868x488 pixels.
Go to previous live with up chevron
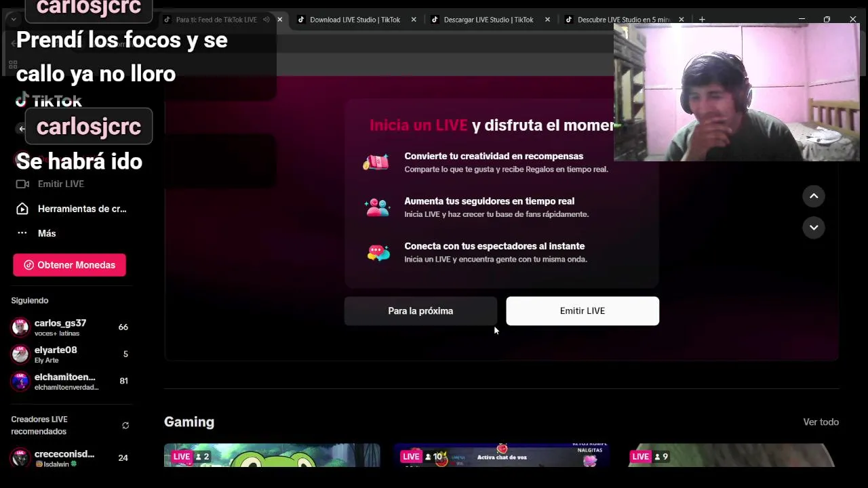pyautogui.click(x=814, y=196)
